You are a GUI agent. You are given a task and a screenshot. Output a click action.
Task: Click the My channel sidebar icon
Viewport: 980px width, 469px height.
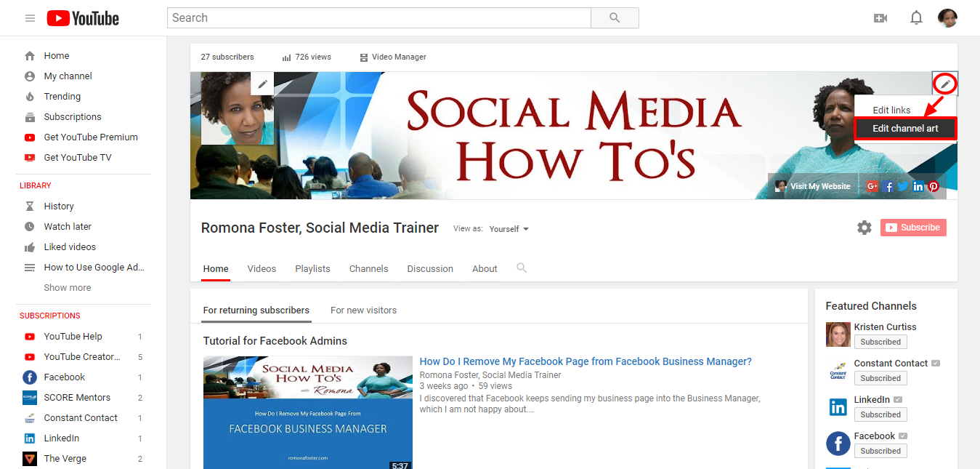[x=30, y=76]
